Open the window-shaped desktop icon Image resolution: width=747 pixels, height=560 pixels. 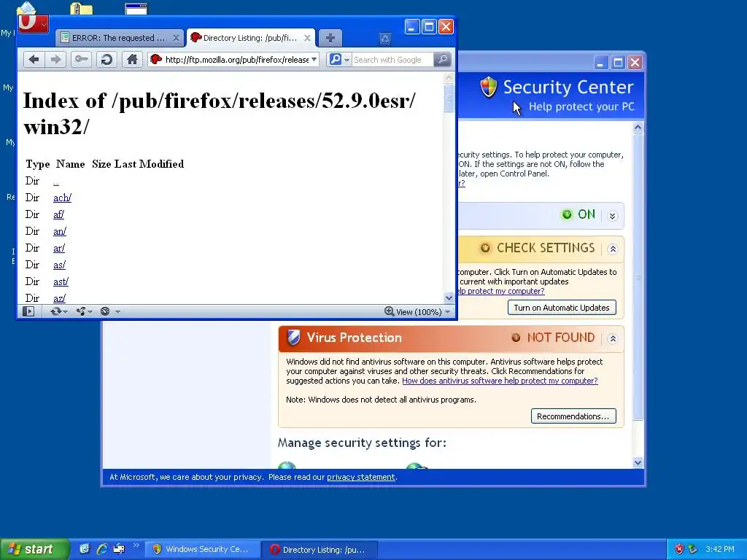[136, 8]
